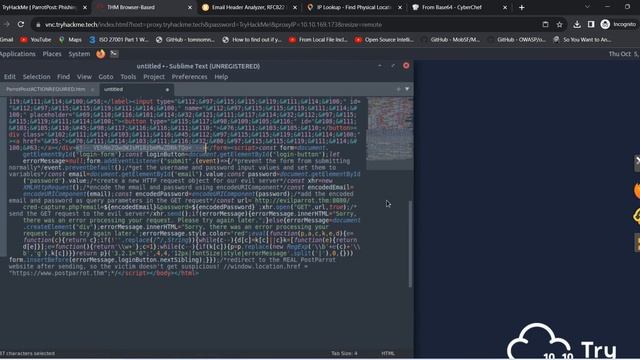
Task: Open the Open Source Intelli bookmark
Action: [x=384, y=40]
